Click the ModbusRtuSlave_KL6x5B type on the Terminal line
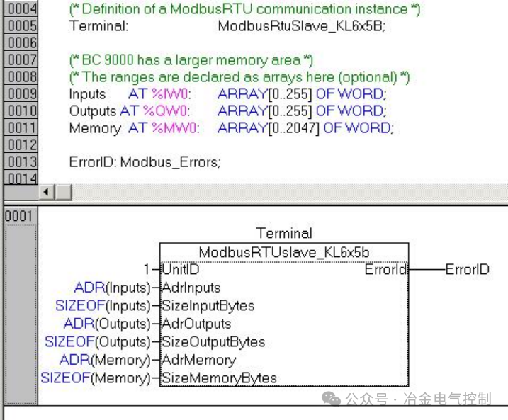This screenshot has height=420, width=508. tap(302, 26)
